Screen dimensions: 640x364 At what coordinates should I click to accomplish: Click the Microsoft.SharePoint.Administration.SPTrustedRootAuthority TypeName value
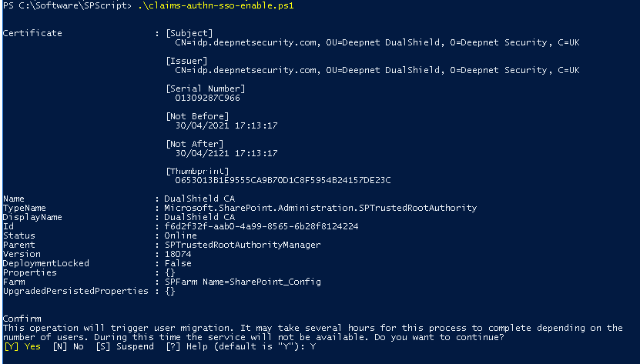(x=321, y=208)
